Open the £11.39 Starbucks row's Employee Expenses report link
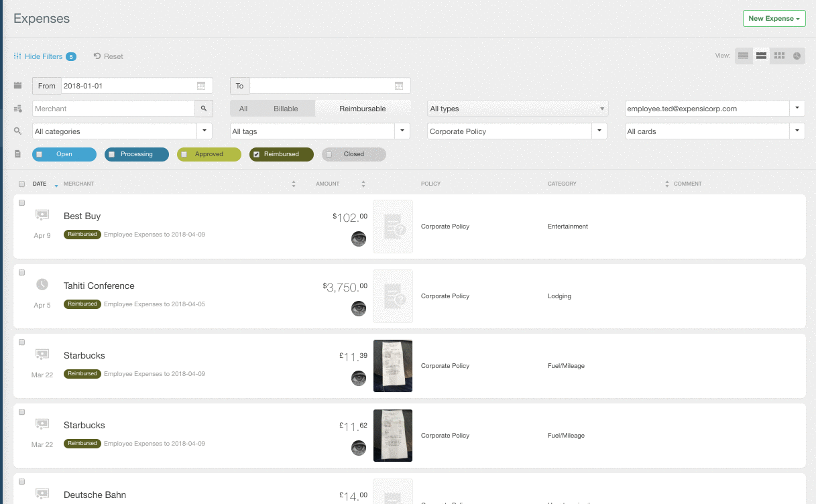The height and width of the screenshot is (504, 816). coord(154,374)
